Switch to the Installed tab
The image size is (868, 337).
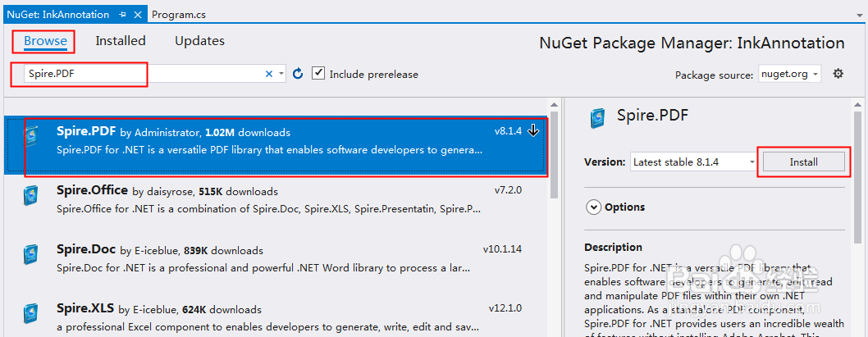[120, 40]
